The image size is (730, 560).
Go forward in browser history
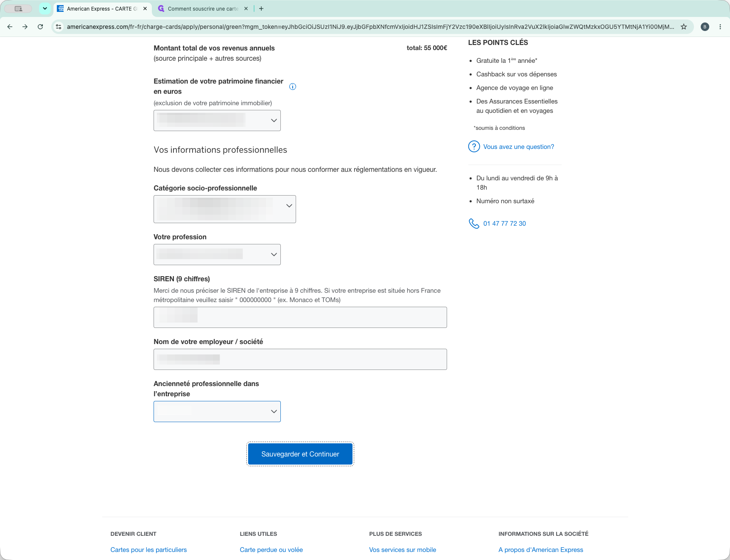25,27
